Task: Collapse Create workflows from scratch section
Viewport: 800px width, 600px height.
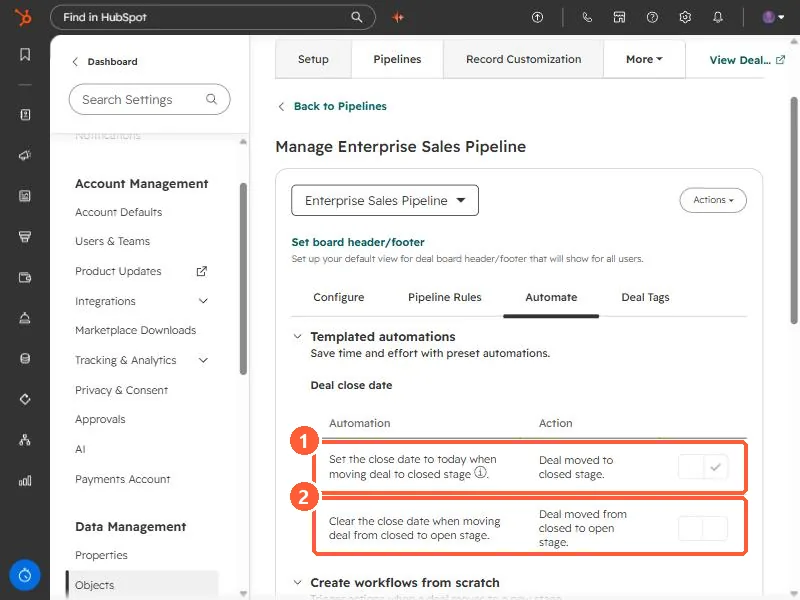Action: coord(297,582)
